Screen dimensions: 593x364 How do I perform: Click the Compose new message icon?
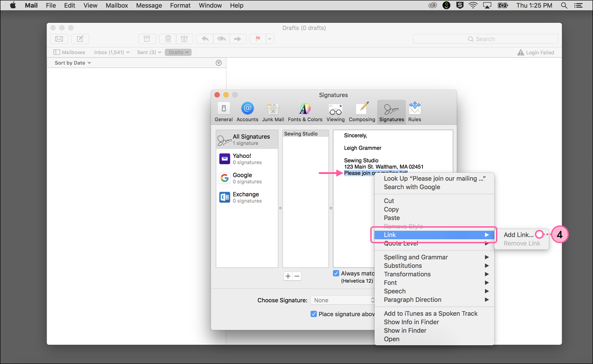click(x=80, y=39)
